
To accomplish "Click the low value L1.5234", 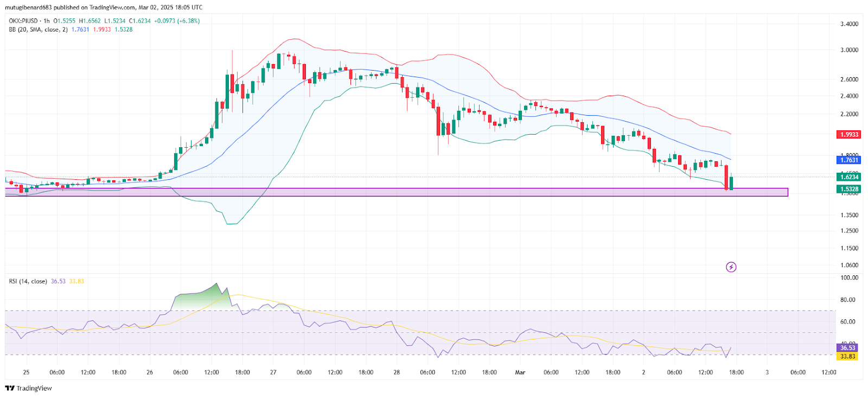I will click(x=114, y=21).
